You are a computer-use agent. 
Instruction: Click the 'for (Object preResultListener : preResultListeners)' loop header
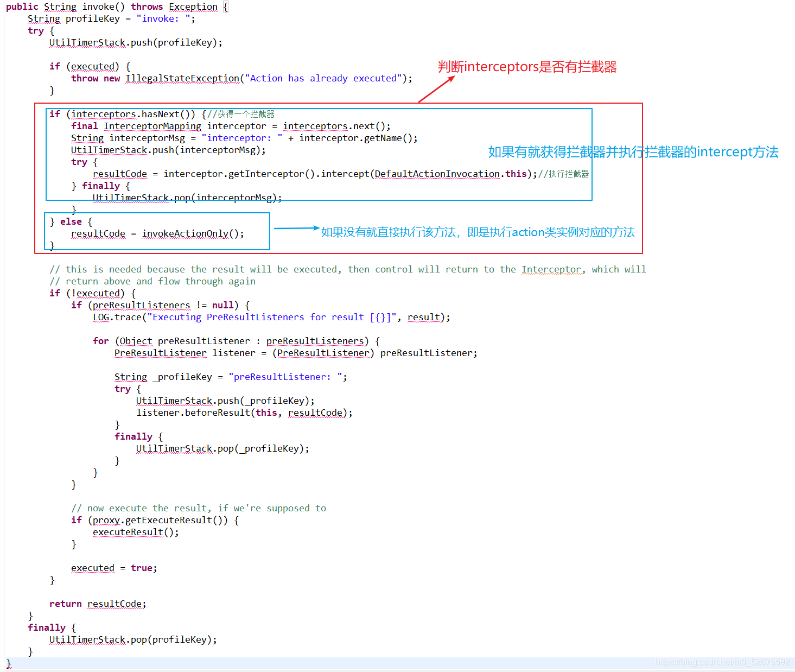[x=231, y=341]
